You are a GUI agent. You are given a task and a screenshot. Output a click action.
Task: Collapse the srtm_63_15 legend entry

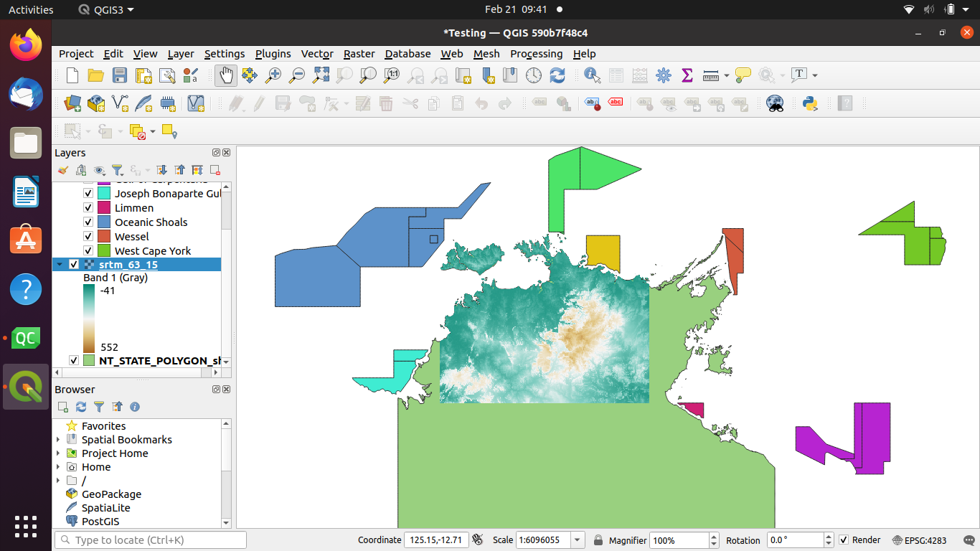[x=60, y=264]
